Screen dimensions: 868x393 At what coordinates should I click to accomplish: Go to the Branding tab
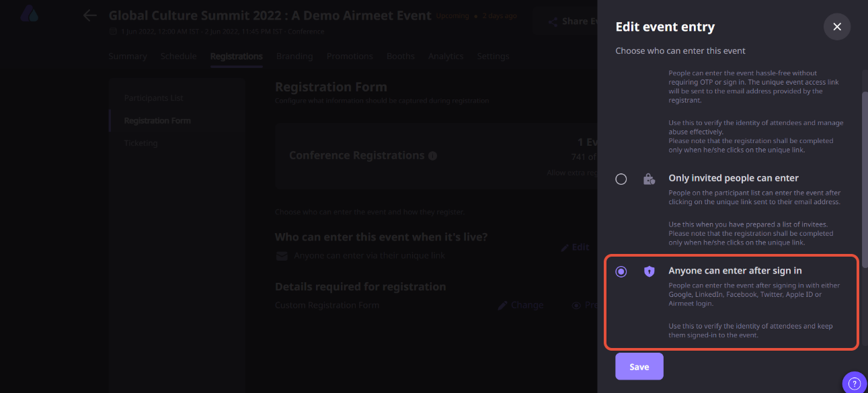[294, 56]
